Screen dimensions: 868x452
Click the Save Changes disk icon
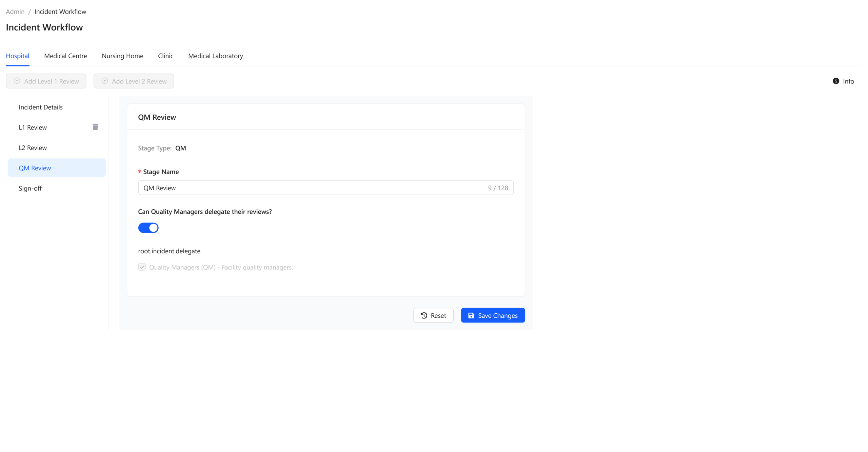pyautogui.click(x=471, y=315)
